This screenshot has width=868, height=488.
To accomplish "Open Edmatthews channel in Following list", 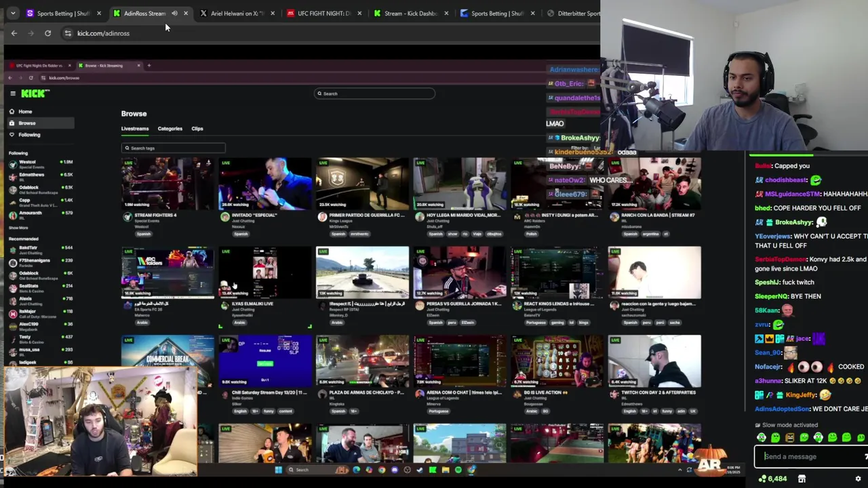I will pyautogui.click(x=39, y=176).
